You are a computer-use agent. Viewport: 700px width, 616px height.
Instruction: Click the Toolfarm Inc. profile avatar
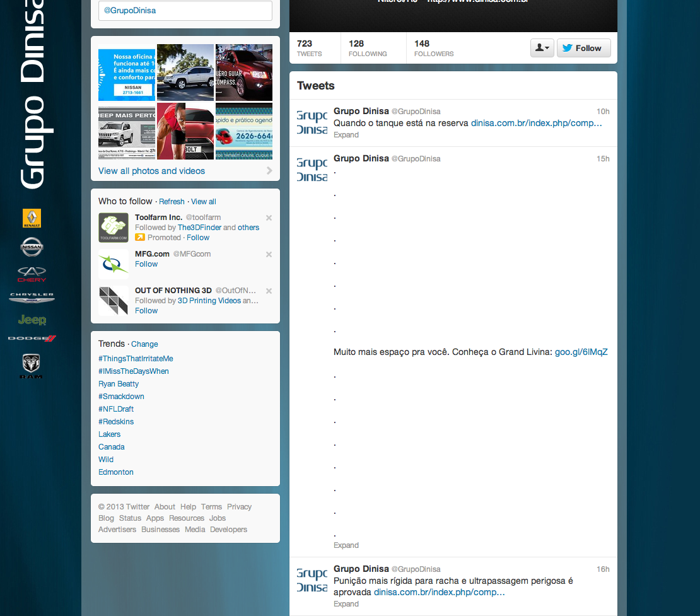(x=114, y=228)
